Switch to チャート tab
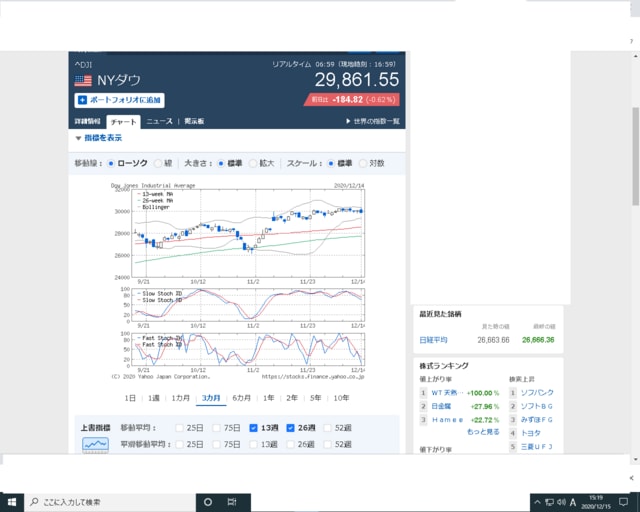This screenshot has height=512, width=640. coord(123,122)
